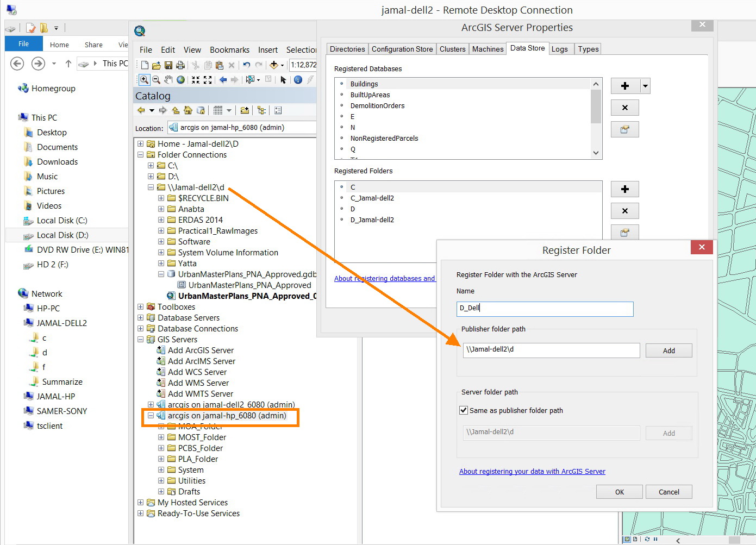This screenshot has width=756, height=545.
Task: Open the ArcMap File menu
Action: point(146,49)
